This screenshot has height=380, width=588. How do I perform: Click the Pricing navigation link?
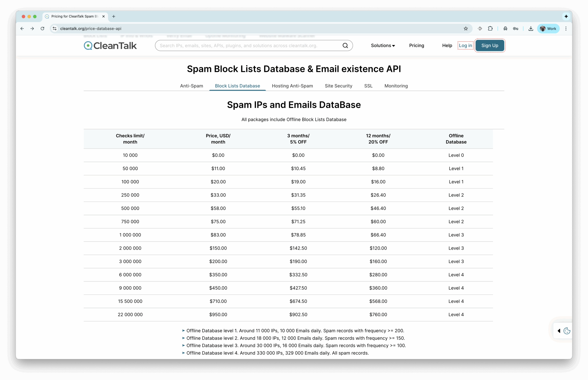coord(416,45)
